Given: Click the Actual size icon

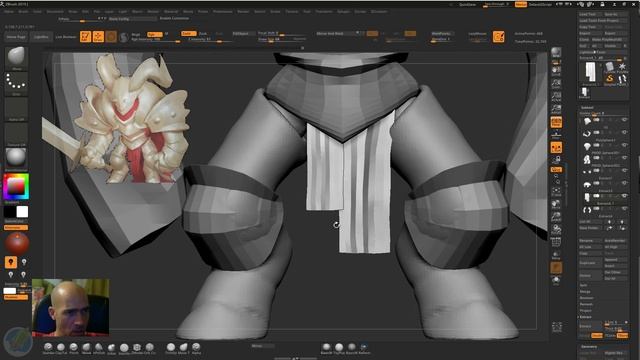Looking at the screenshot, I should coord(556,96).
